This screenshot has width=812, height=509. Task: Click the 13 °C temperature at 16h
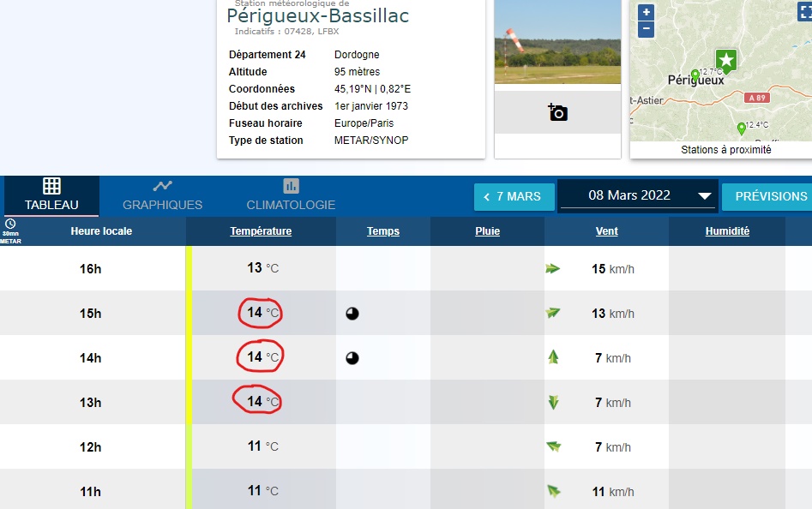[x=262, y=268]
